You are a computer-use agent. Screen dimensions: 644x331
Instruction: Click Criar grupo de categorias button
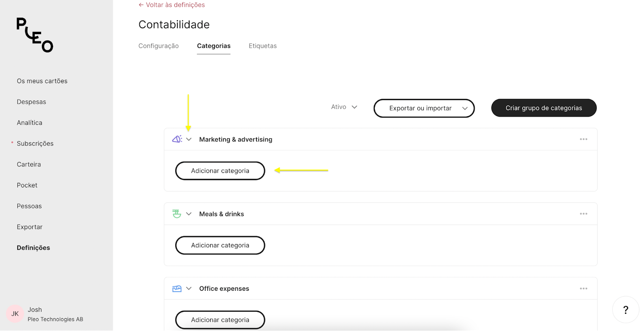pos(544,108)
